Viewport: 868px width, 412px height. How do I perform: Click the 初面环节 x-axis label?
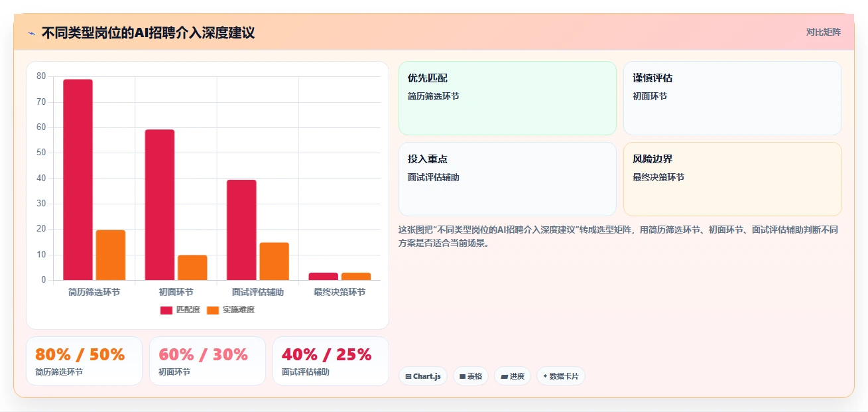176,292
